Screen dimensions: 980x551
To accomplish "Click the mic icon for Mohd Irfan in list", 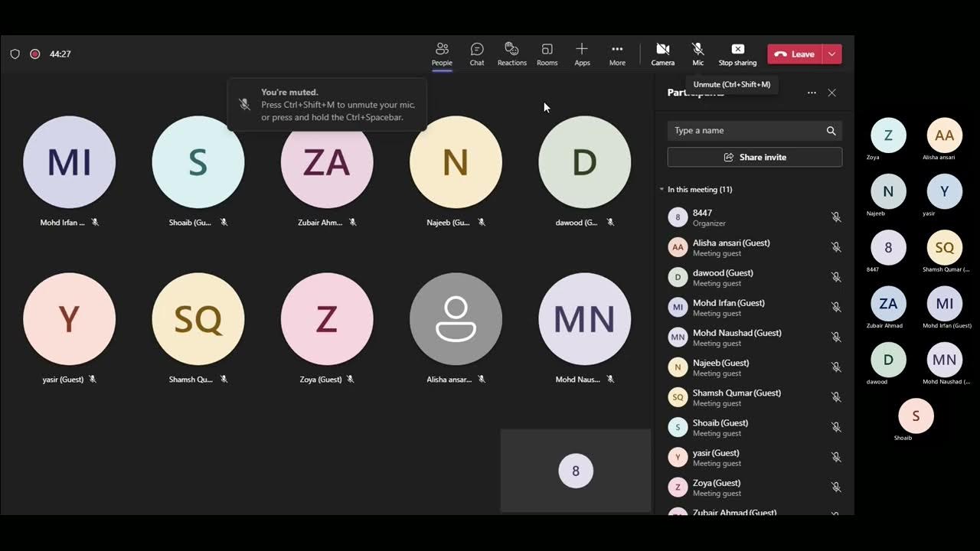I will (836, 307).
